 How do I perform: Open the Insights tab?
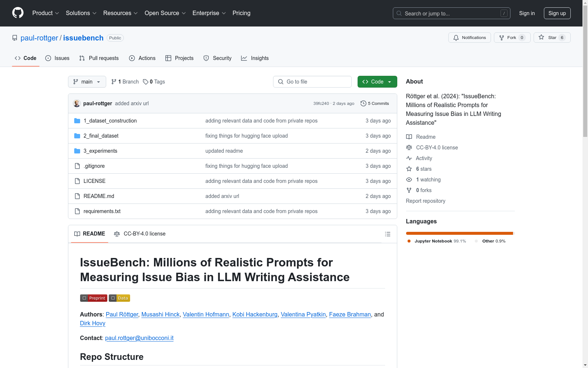click(x=255, y=58)
